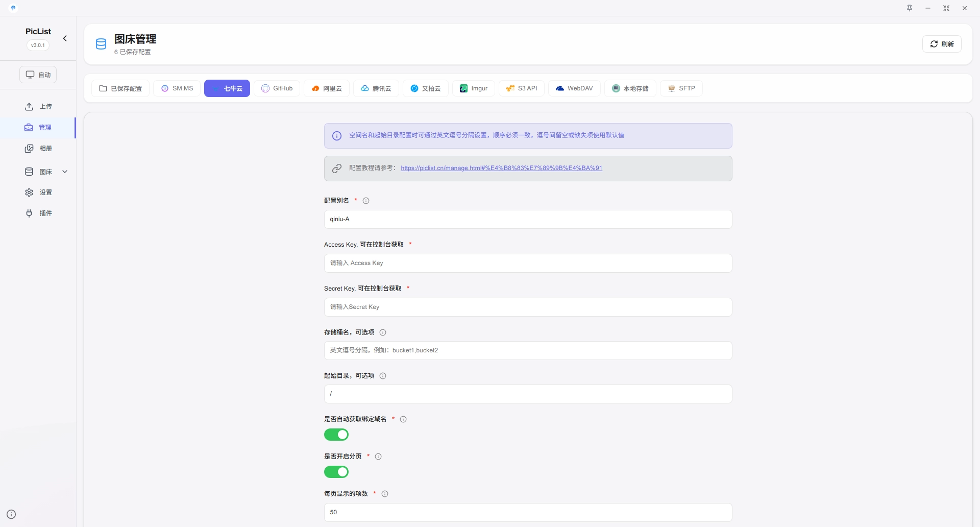Switch to 阿里云 tab
The image size is (980, 527).
pos(327,88)
